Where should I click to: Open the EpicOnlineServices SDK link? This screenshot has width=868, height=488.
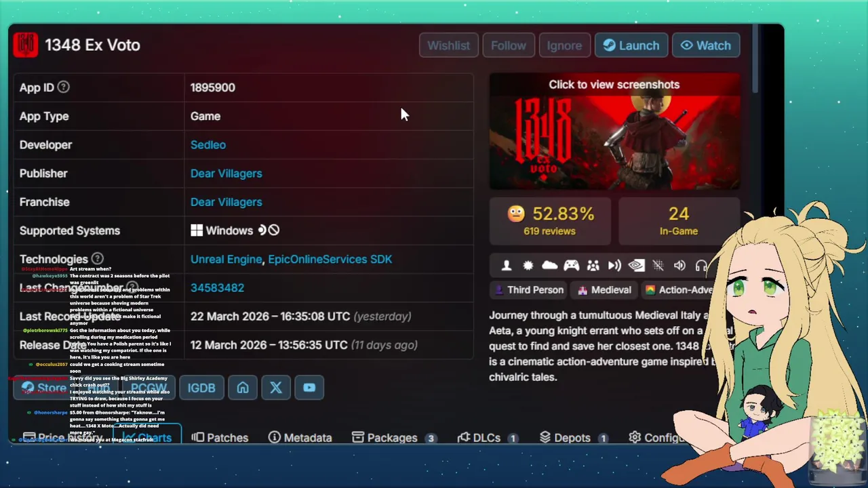tap(330, 259)
